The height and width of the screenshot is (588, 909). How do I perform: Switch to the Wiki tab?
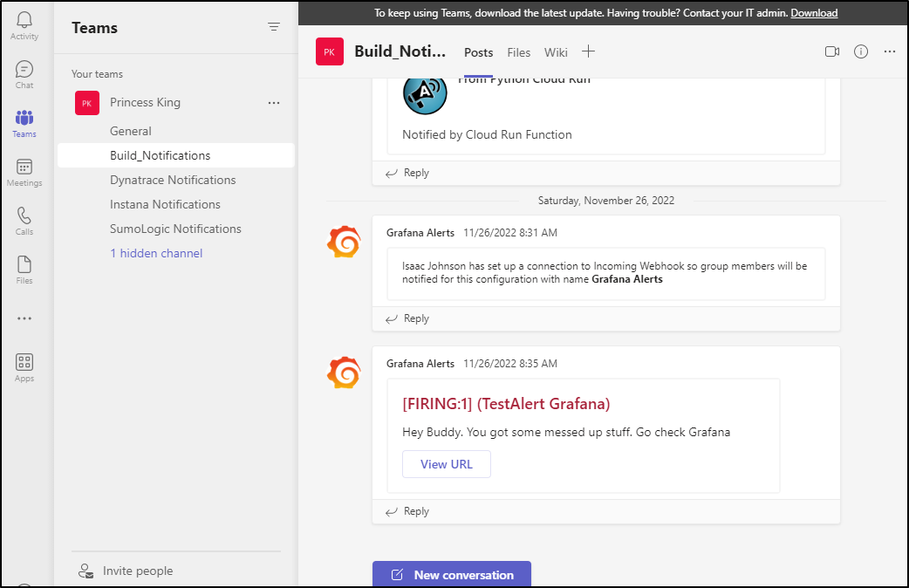556,52
